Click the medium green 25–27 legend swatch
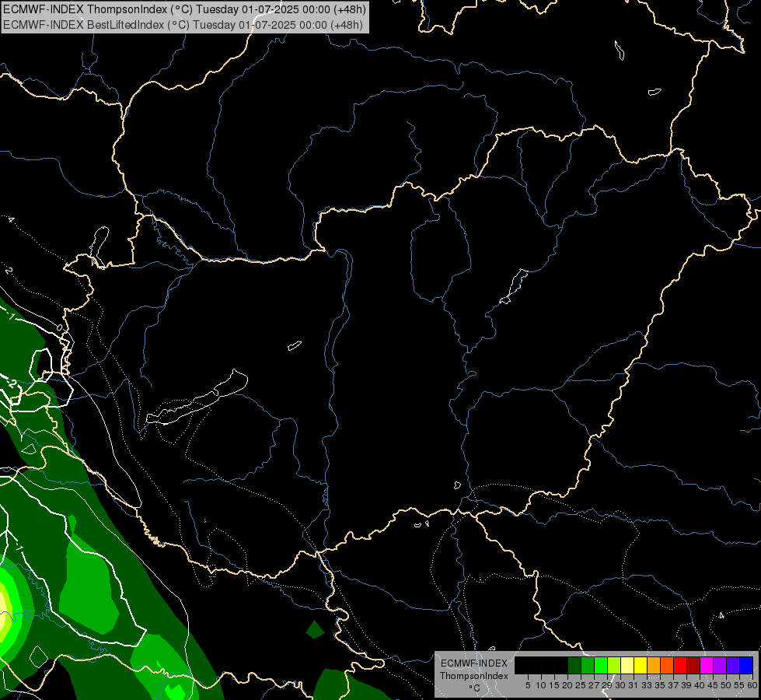 (588, 665)
